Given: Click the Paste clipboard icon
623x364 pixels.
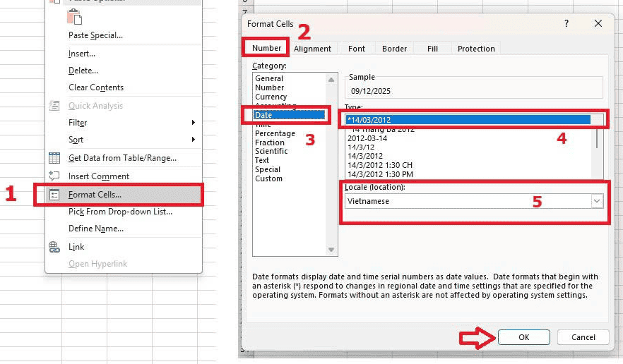Looking at the screenshot, I should 74,17.
